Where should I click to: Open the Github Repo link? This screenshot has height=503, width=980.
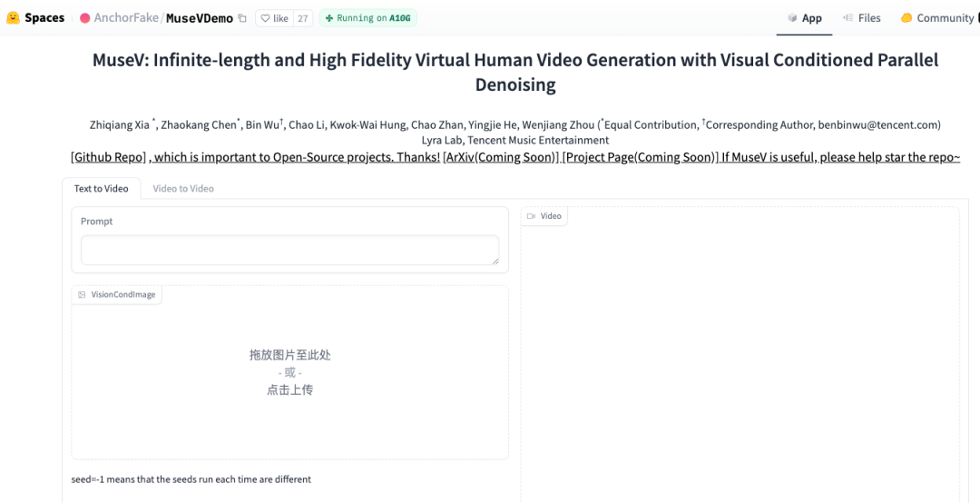point(107,157)
